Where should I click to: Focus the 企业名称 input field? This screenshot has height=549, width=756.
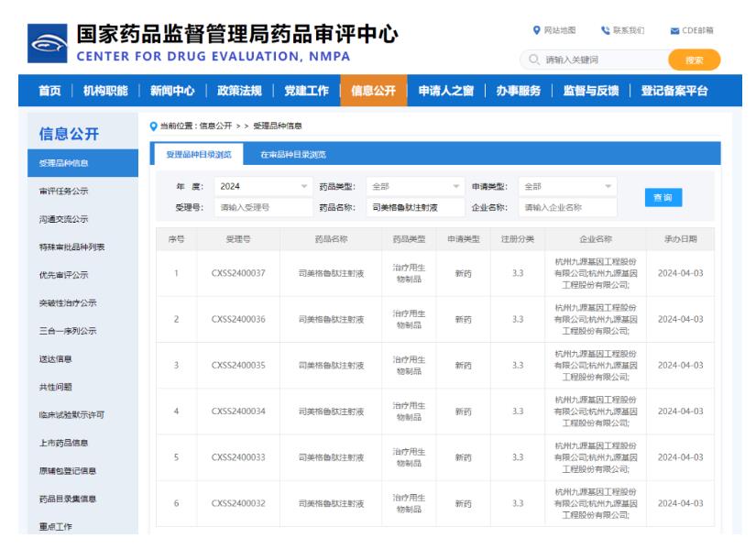point(567,207)
